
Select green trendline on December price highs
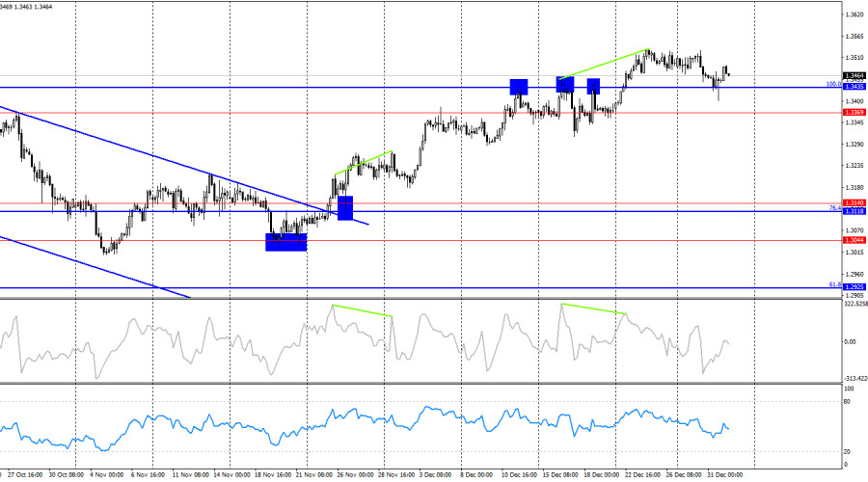(x=602, y=64)
